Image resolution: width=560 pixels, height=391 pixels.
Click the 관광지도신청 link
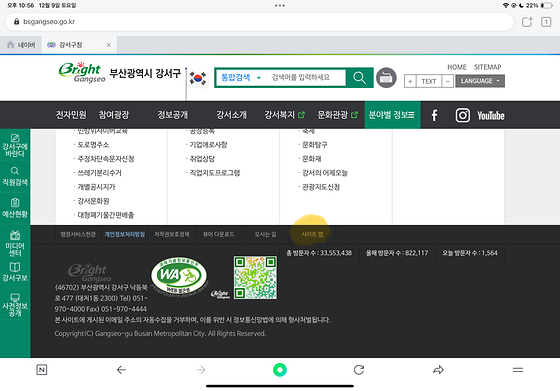pyautogui.click(x=321, y=187)
